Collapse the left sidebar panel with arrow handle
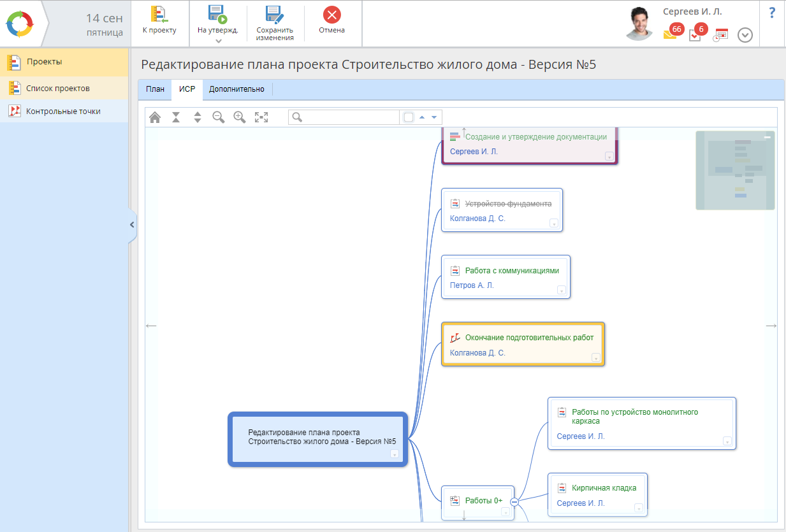This screenshot has height=532, width=786. 132,225
